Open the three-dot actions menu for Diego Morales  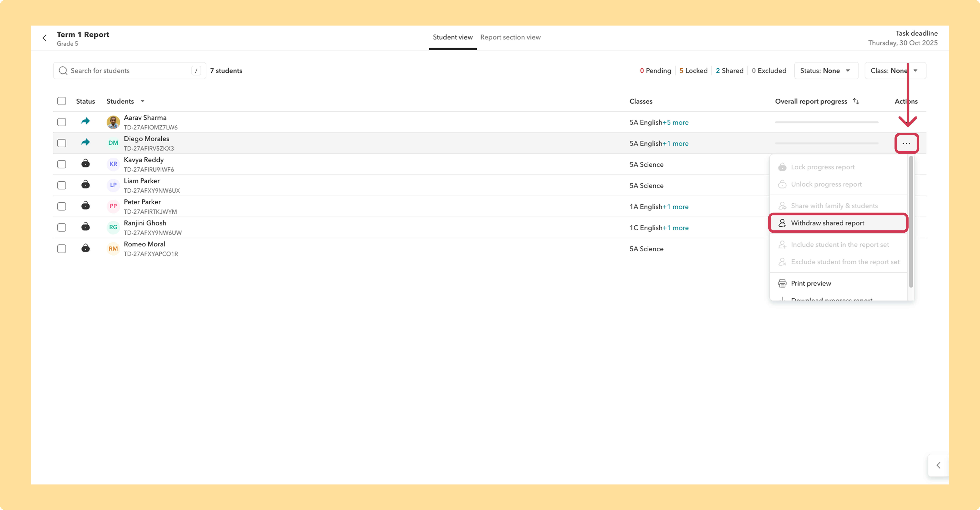(907, 143)
